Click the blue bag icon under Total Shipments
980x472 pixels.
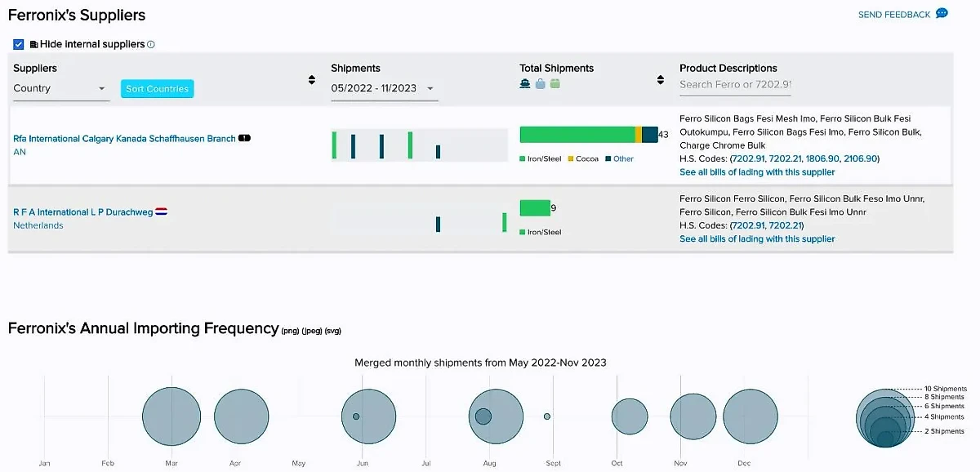(540, 83)
